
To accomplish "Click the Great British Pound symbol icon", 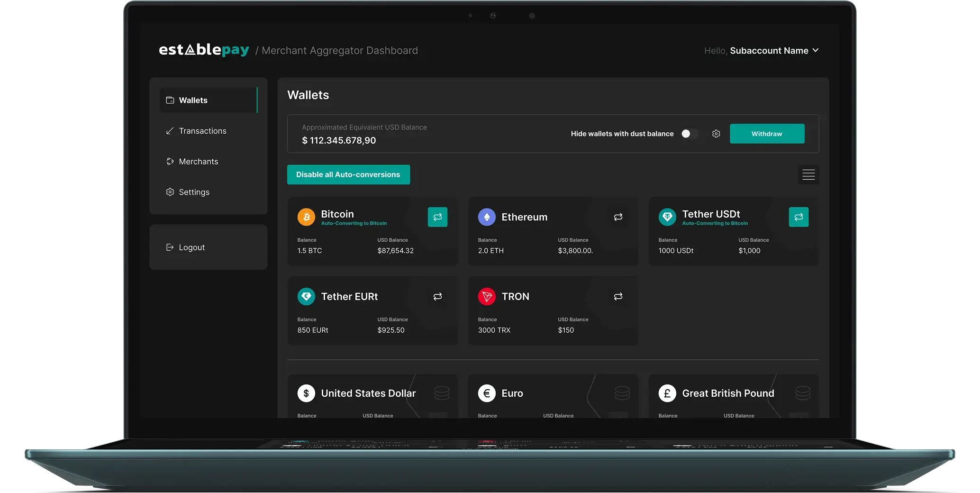I will [x=667, y=393].
